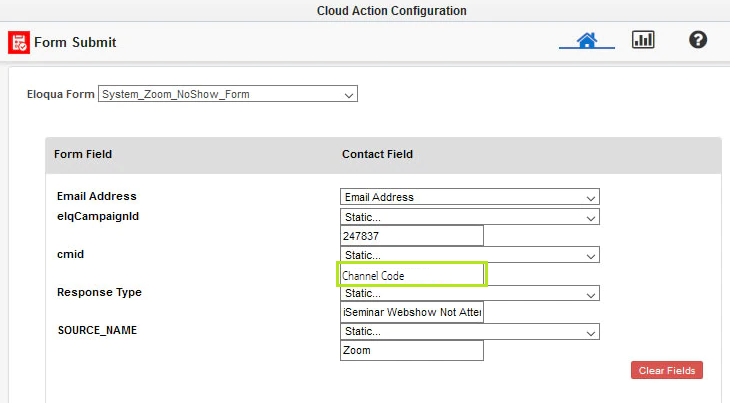The image size is (730, 403).
Task: Click the Cloud Action Configuration title bar
Action: [391, 11]
